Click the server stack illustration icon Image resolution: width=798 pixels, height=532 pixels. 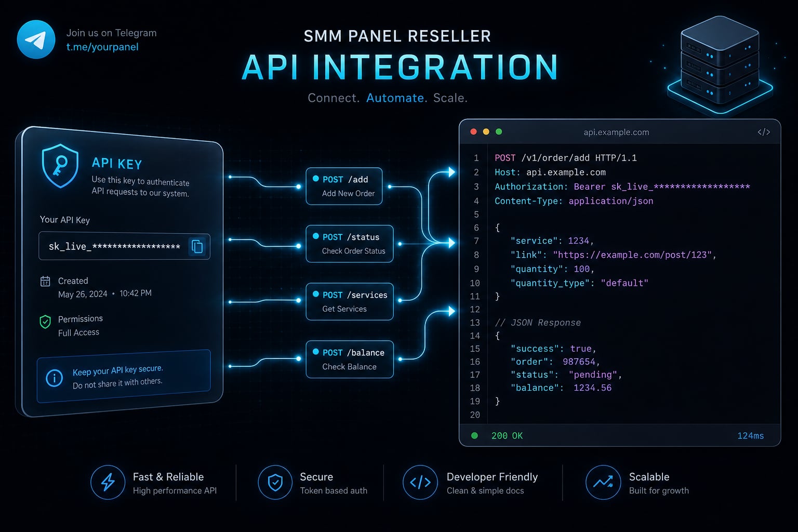click(720, 64)
